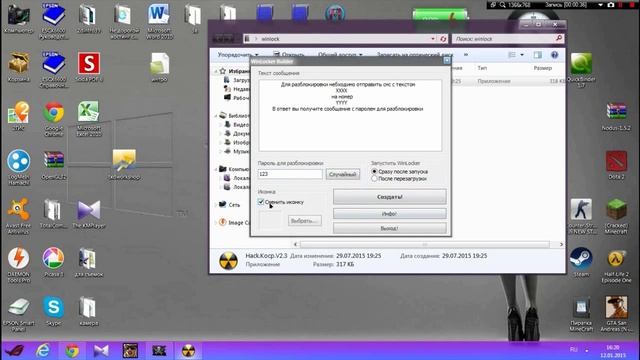
Task: Collapse the Библиотеки tree node
Action: [216, 116]
